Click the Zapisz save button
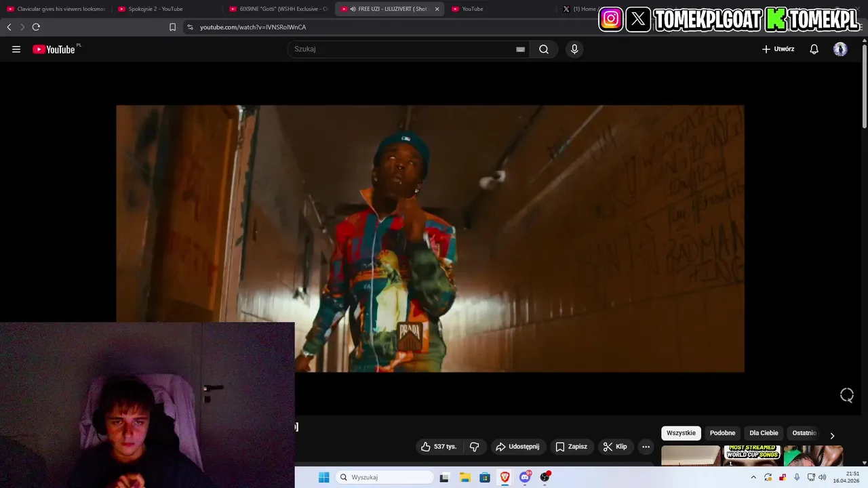The height and width of the screenshot is (488, 868). [x=572, y=447]
